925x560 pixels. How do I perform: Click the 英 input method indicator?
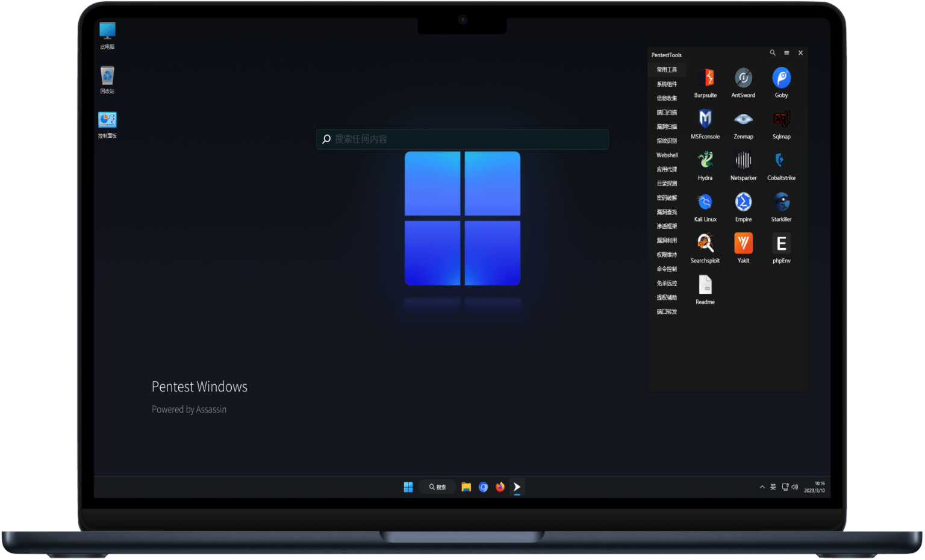(773, 487)
